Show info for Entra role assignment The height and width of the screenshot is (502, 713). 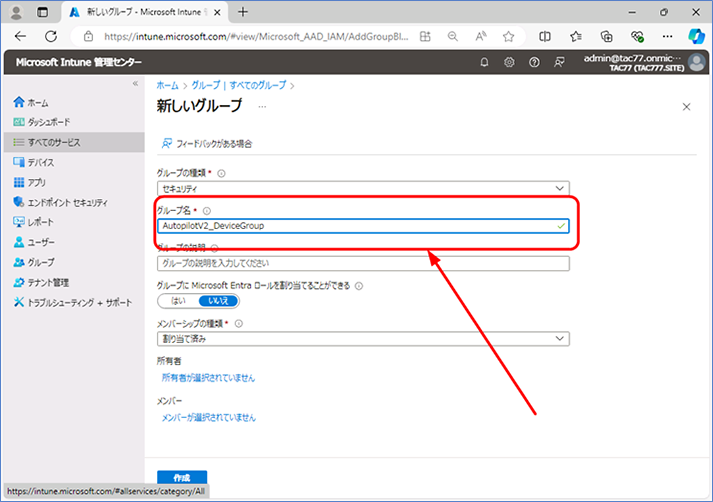tap(359, 286)
